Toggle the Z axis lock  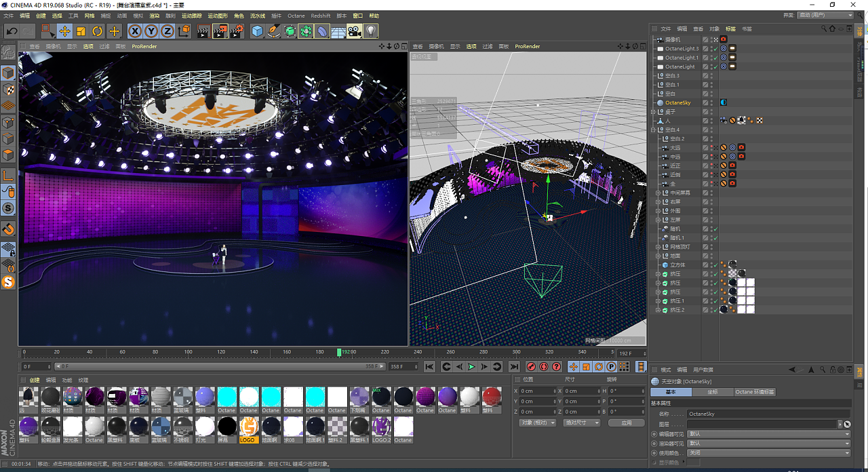click(x=167, y=31)
